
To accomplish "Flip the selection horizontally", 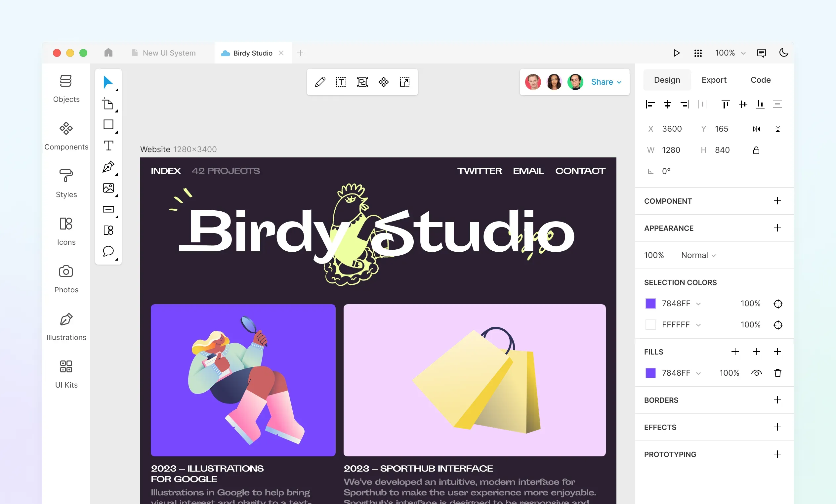I will 756,129.
